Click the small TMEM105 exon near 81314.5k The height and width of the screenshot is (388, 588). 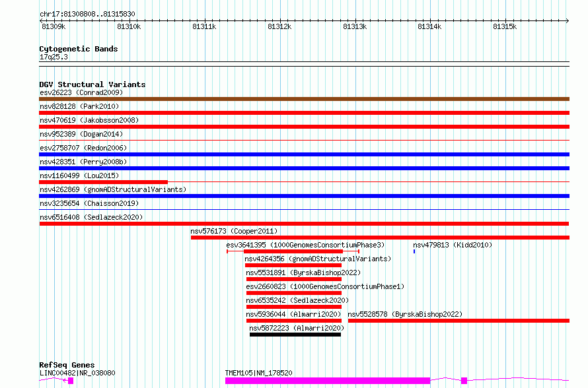coord(464,381)
